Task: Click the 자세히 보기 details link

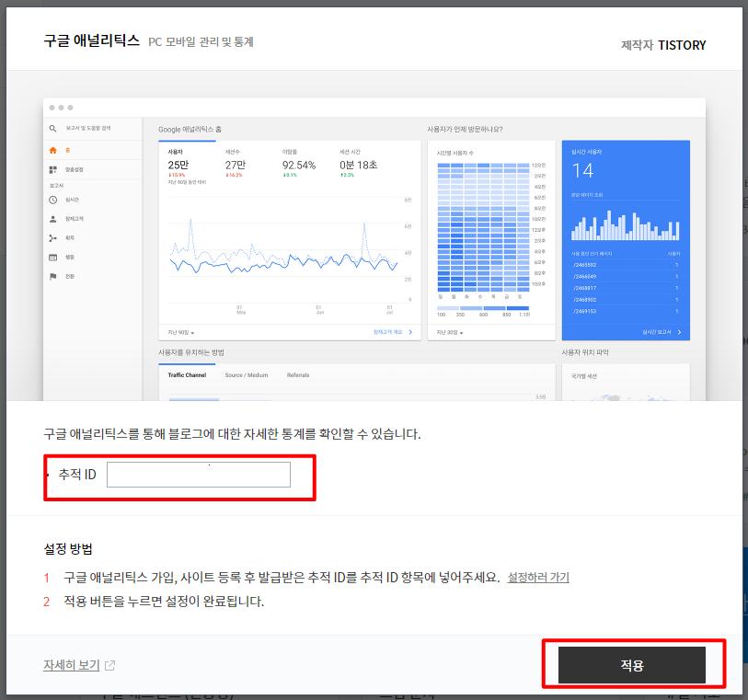Action: (72, 664)
